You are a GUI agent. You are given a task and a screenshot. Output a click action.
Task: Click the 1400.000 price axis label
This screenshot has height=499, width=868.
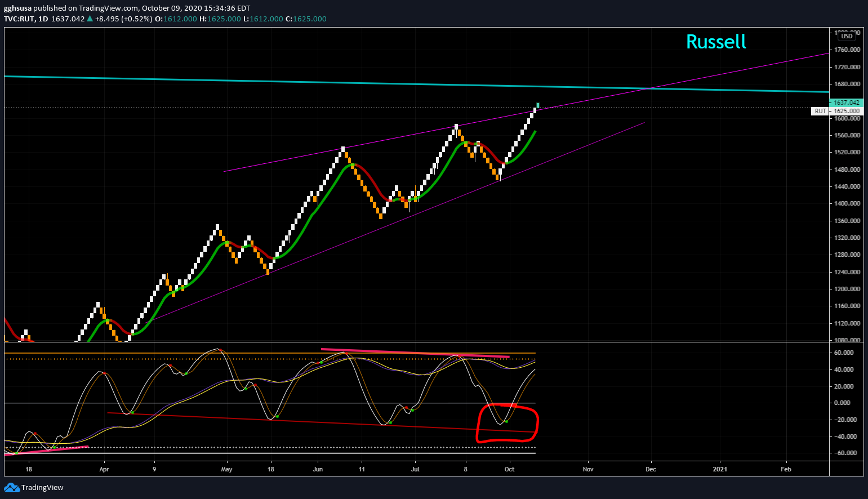click(x=847, y=203)
